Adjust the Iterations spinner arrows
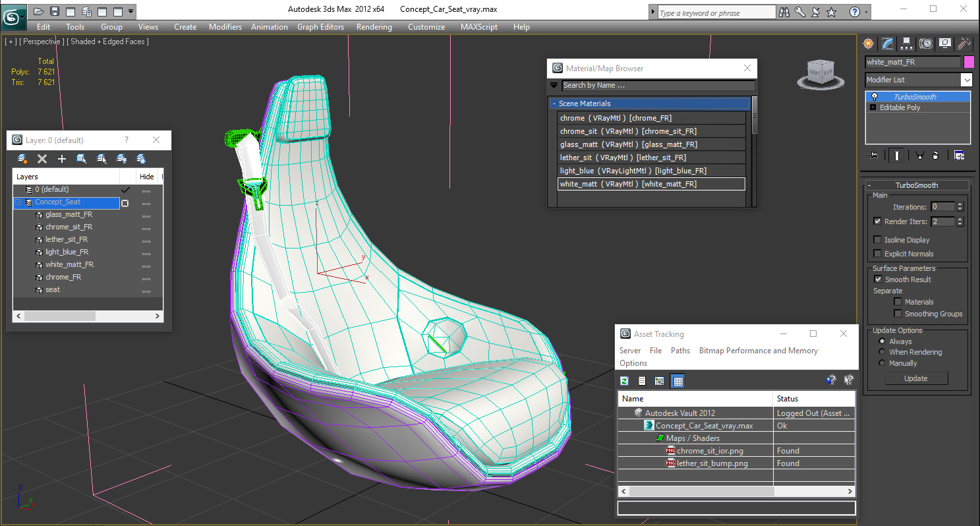The height and width of the screenshot is (526, 980). tap(960, 207)
